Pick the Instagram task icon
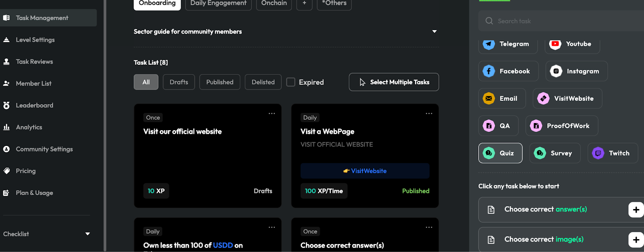This screenshot has width=644, height=252. click(556, 71)
